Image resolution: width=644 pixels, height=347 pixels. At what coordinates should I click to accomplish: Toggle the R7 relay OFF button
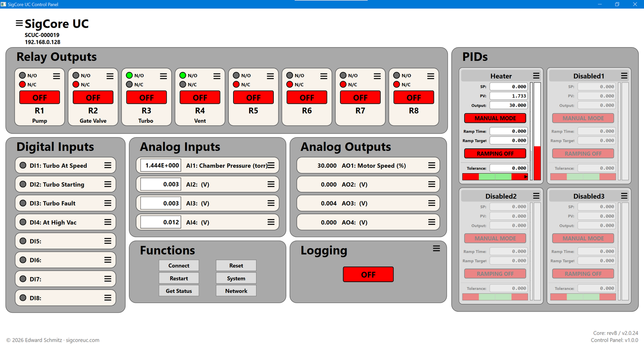tap(360, 98)
